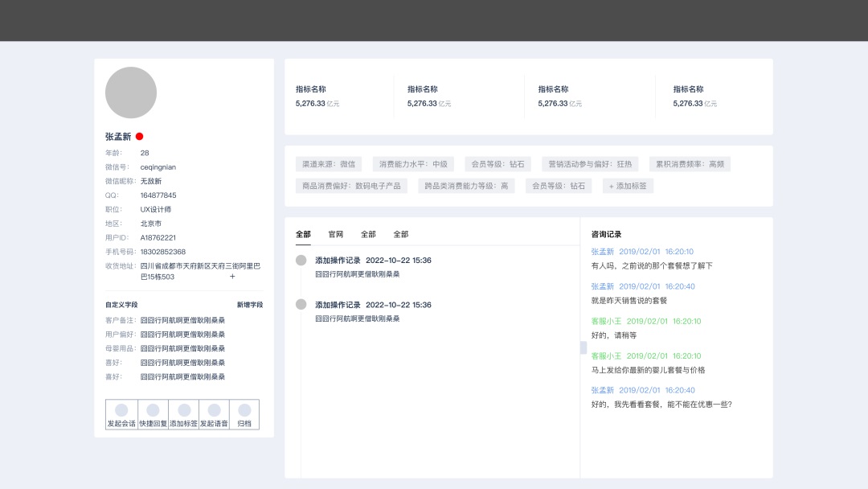Click the 发起会话 icon
The image size is (868, 489).
pos(121,410)
